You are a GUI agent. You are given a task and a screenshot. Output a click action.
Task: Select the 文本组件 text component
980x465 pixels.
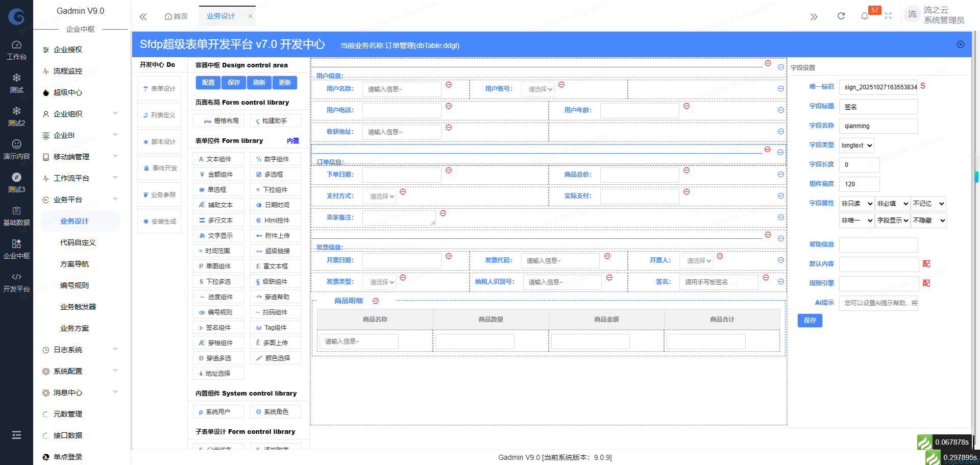point(218,159)
